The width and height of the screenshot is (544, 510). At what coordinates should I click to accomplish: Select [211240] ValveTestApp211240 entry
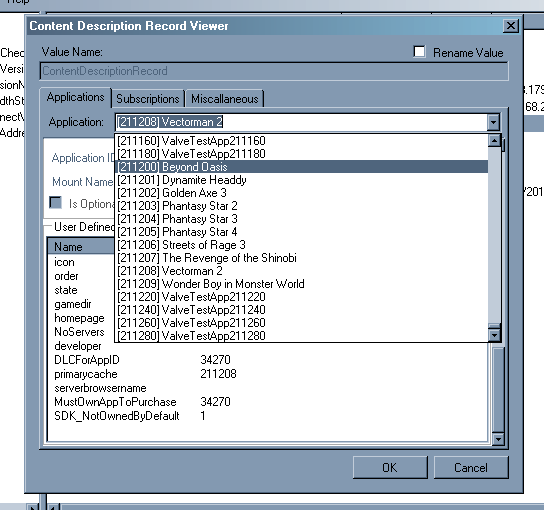click(x=301, y=310)
